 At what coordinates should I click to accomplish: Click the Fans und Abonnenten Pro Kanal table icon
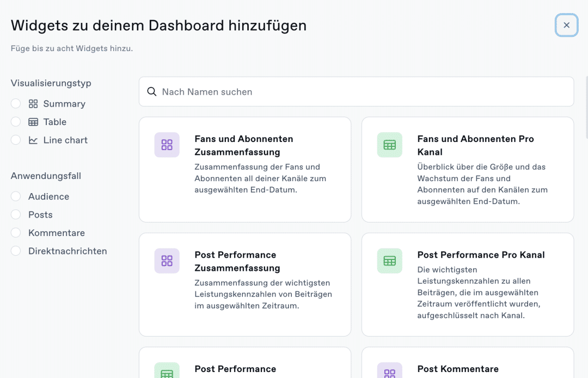pos(389,145)
